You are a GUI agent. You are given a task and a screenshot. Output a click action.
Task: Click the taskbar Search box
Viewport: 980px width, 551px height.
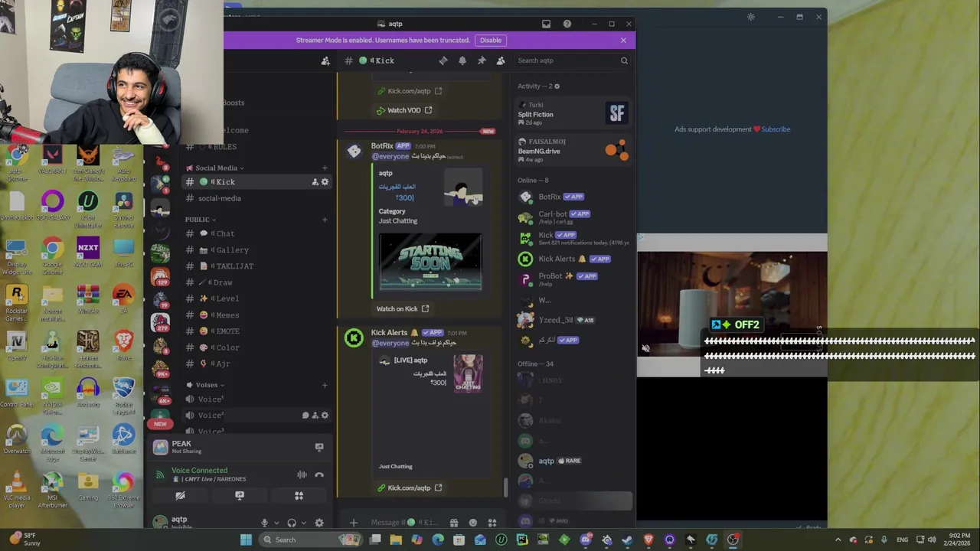(312, 540)
